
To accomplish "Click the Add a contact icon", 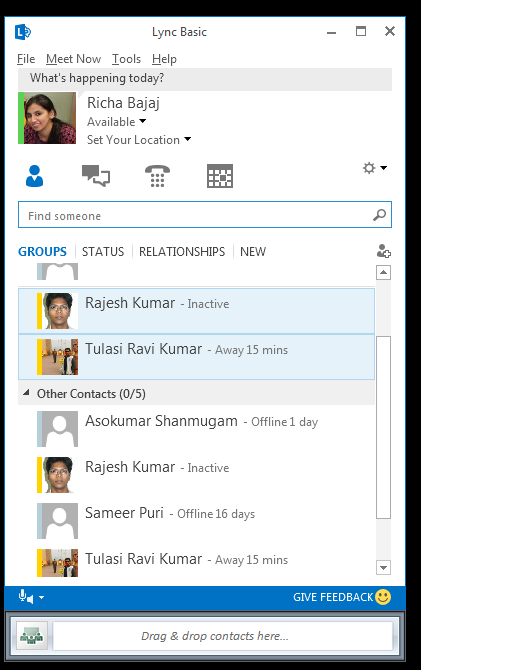I will click(384, 251).
